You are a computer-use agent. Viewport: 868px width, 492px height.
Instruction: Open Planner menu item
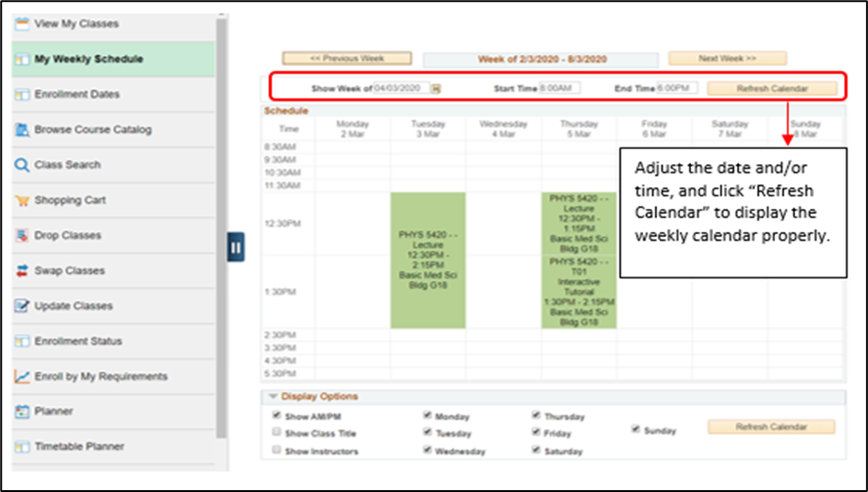(113, 412)
